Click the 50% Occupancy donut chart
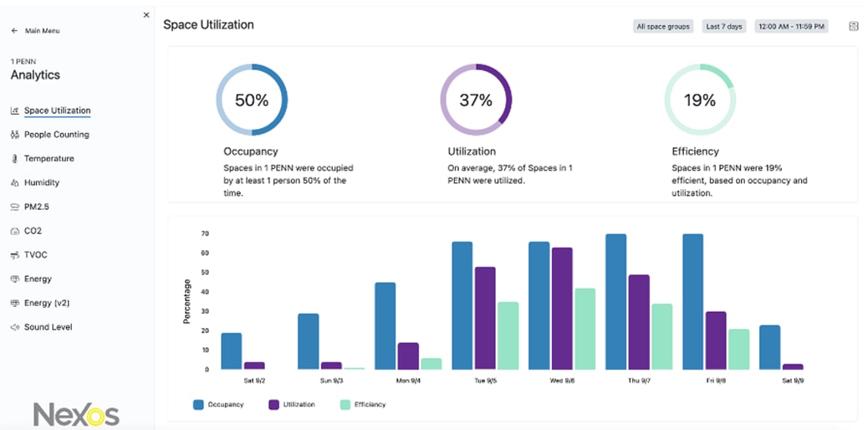The width and height of the screenshot is (868, 430). pos(252,100)
